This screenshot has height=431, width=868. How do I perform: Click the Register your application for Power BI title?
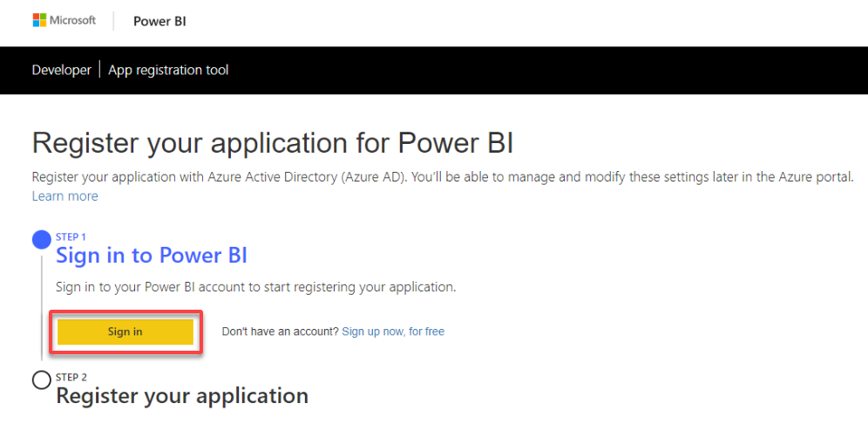(273, 143)
